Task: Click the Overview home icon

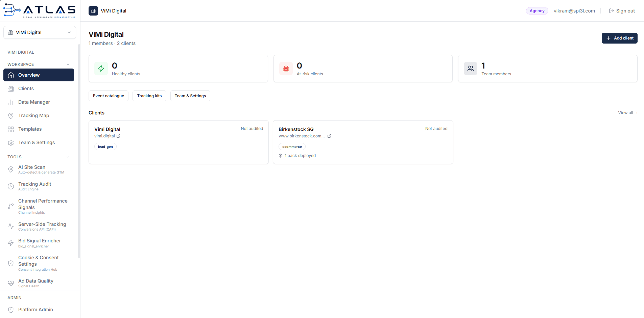Action: pyautogui.click(x=11, y=75)
